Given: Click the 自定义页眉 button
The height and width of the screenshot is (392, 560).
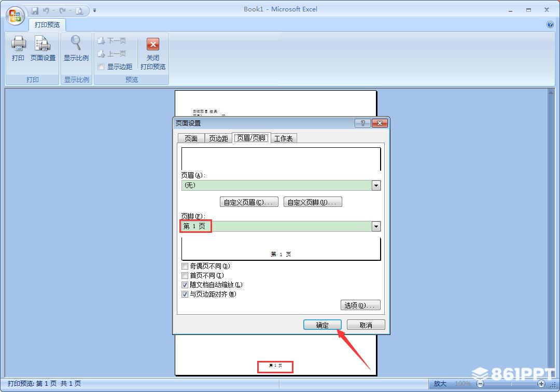Looking at the screenshot, I should [248, 202].
